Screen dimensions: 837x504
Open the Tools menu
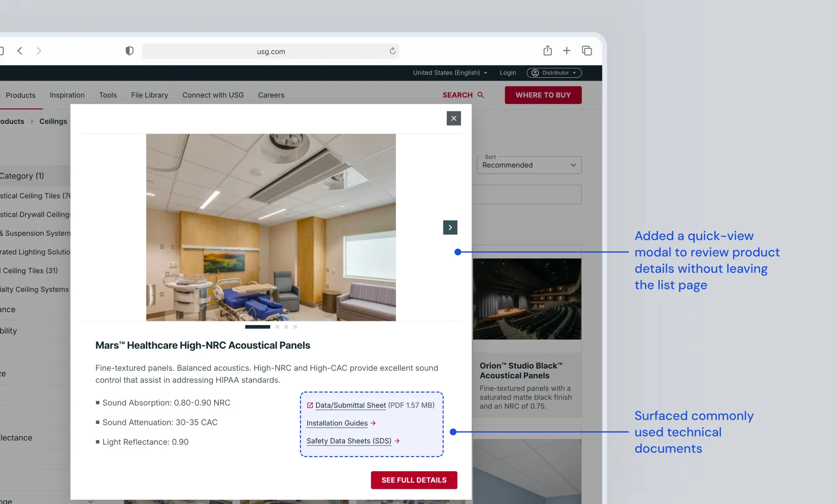108,95
